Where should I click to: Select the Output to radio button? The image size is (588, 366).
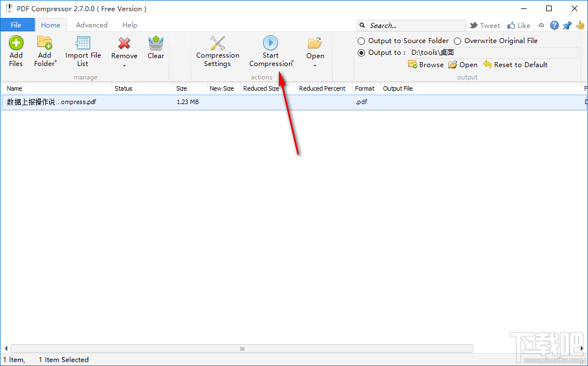[x=361, y=53]
